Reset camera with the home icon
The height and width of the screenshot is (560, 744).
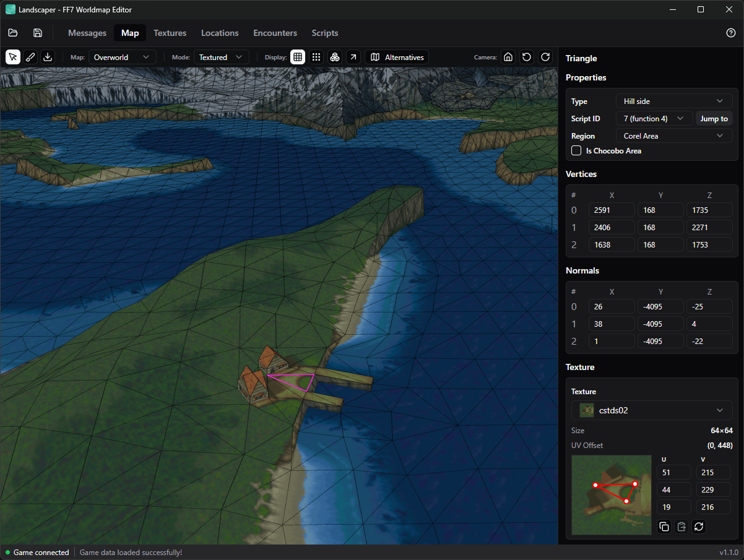tap(508, 57)
